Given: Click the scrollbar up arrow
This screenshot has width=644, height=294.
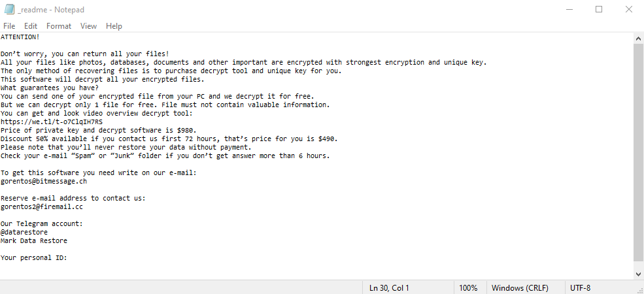Looking at the screenshot, I should coord(639,38).
